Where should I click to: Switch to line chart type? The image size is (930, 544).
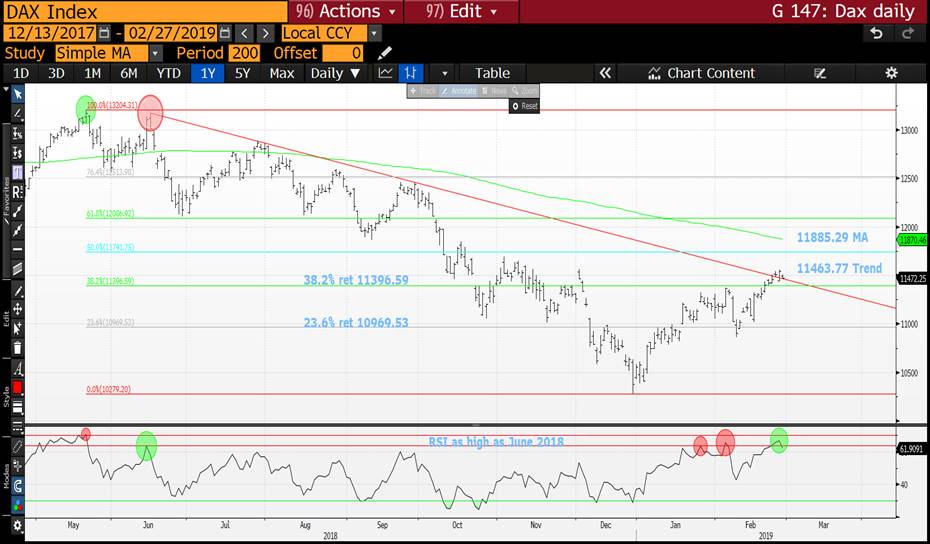pyautogui.click(x=386, y=73)
